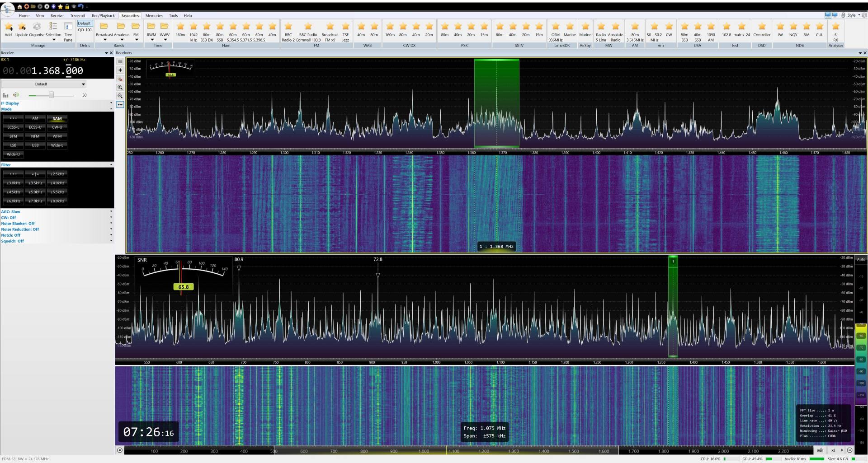Click the plus icon in Receivers toolbar

[x=120, y=70]
